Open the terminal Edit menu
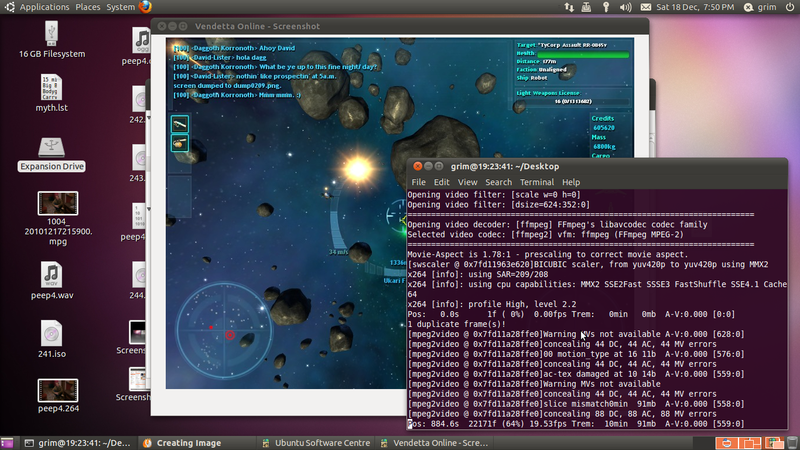Screen dimensions: 800x450 (441, 182)
